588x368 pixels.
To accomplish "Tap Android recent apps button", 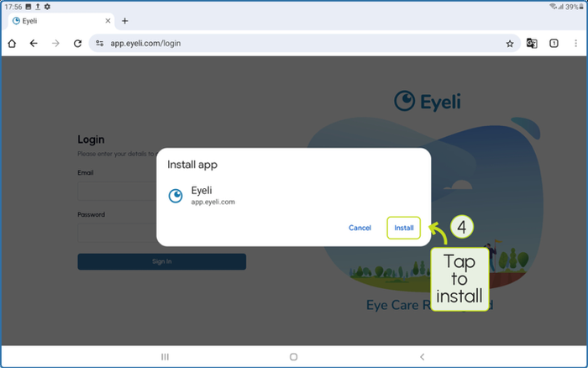I will (x=165, y=357).
